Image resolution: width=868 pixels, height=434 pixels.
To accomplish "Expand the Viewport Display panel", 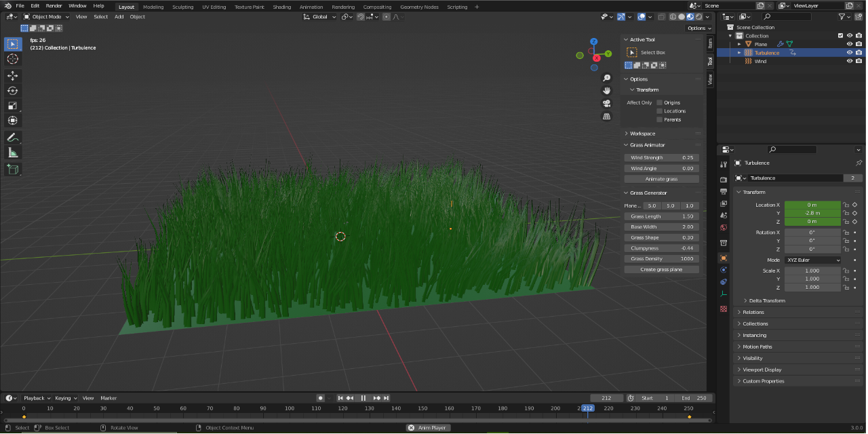I will tap(762, 370).
